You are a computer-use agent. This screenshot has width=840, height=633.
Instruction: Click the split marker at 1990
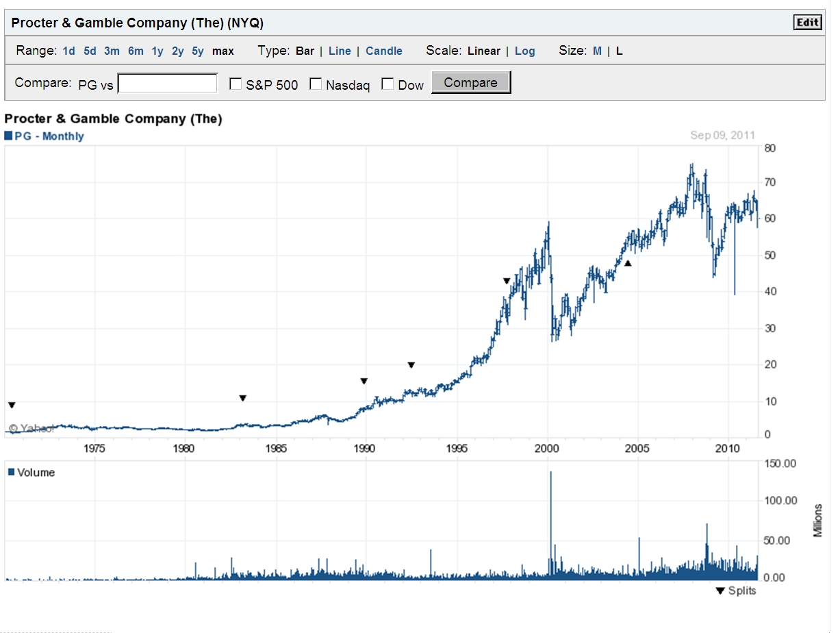tap(364, 381)
